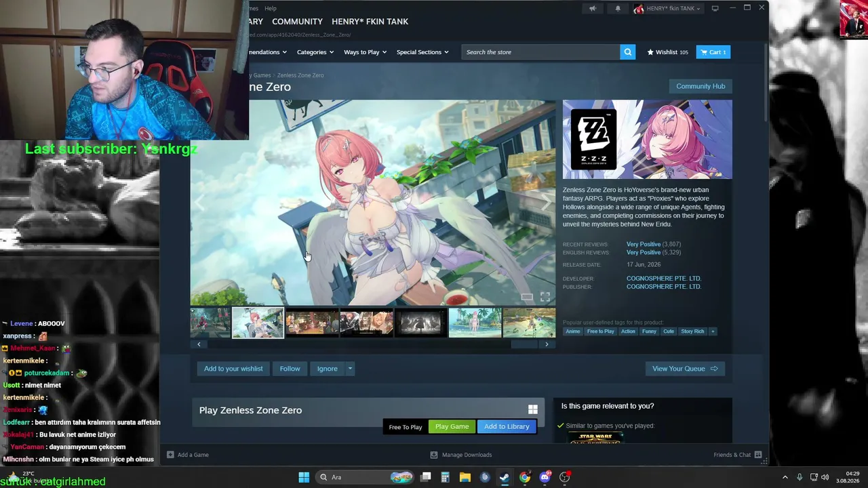The image size is (868, 488).
Task: Click the store search magnifier button
Action: [x=628, y=52]
